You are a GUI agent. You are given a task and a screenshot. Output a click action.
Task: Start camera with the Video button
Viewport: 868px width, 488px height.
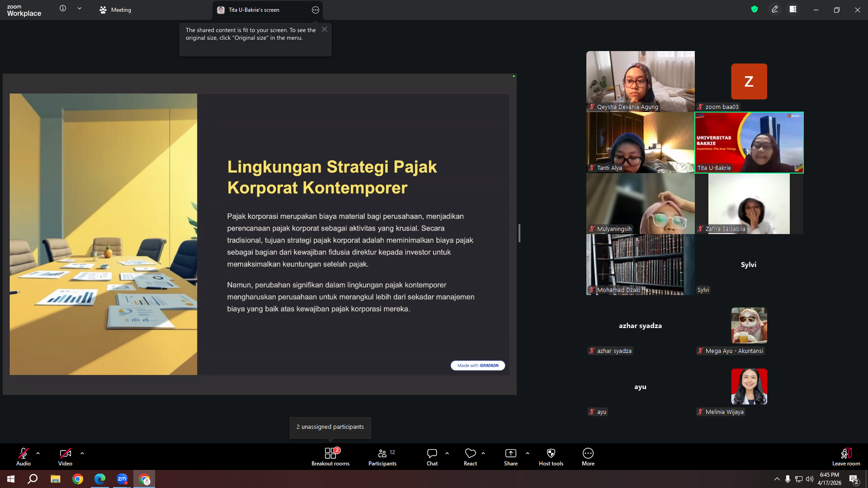click(65, 456)
